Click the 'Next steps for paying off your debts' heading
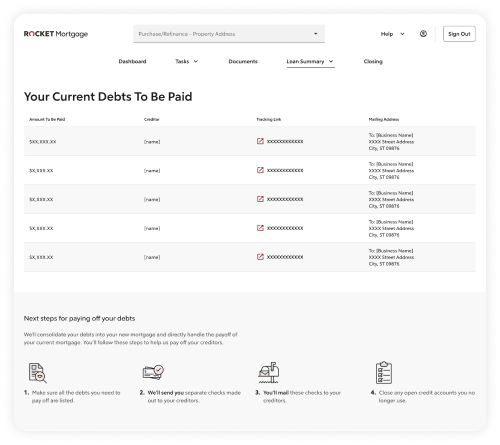This screenshot has height=445, width=500. [x=79, y=318]
